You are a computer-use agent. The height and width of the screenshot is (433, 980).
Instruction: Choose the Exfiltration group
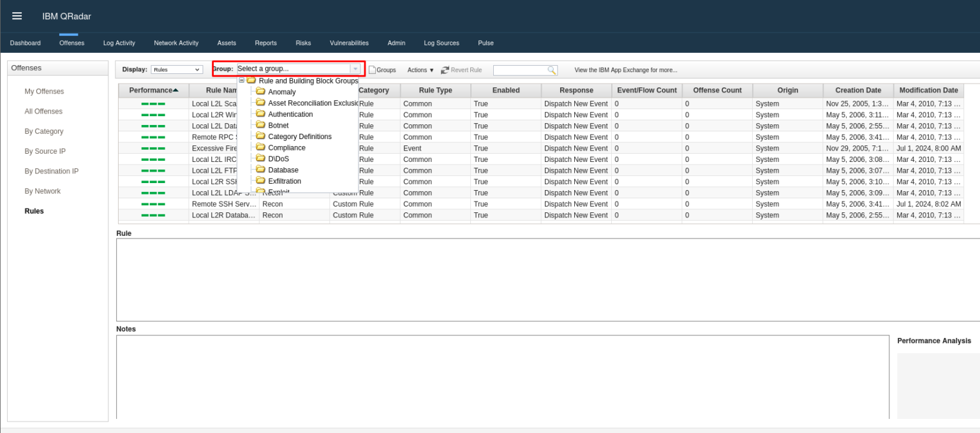click(285, 182)
